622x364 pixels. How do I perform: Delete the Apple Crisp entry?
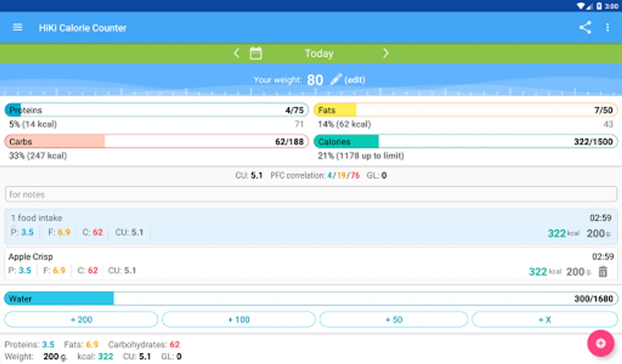tap(603, 271)
